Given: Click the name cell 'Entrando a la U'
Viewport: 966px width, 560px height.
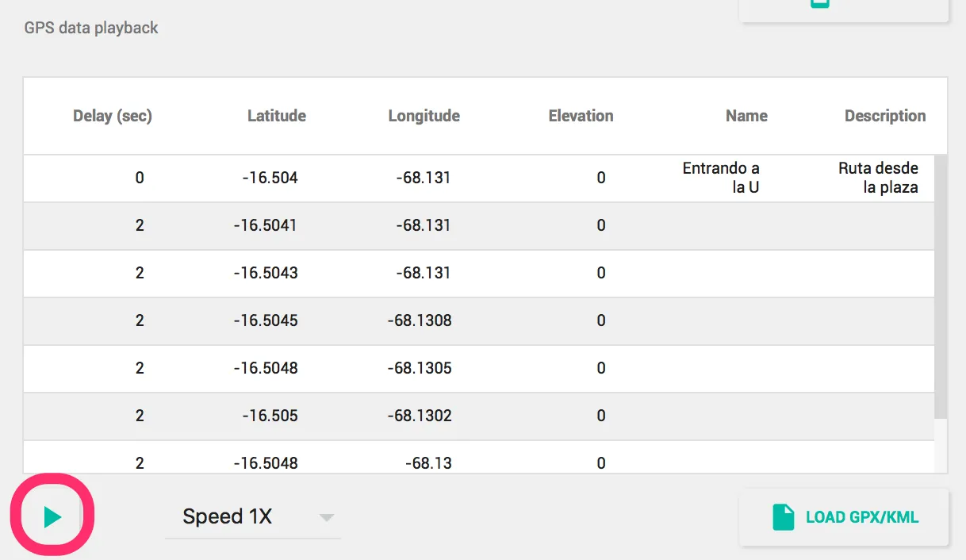Looking at the screenshot, I should (721, 178).
